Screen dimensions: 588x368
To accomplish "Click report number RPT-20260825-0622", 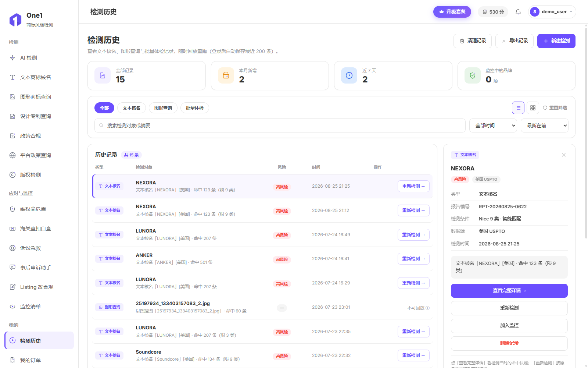I will click(503, 206).
